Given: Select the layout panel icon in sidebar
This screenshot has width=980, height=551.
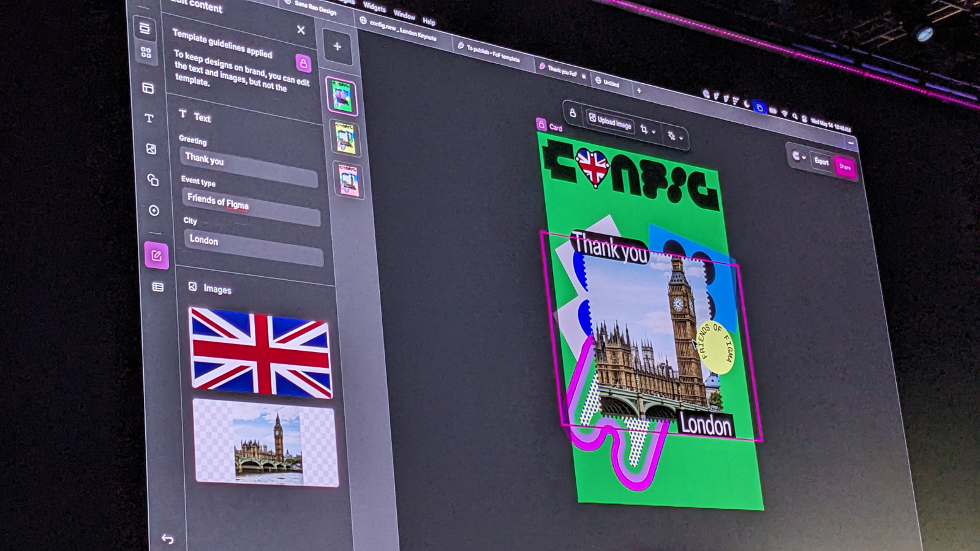Looking at the screenshot, I should [x=148, y=88].
